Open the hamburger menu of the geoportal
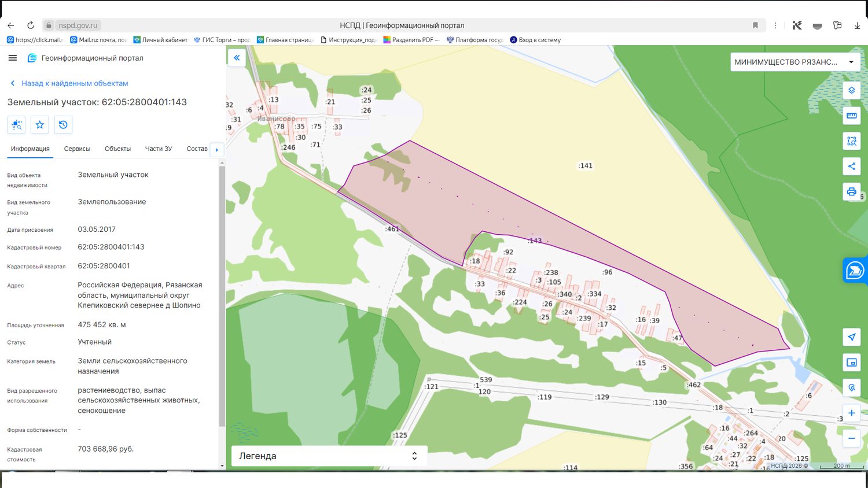Viewport: 868px width, 488px height. [x=13, y=58]
